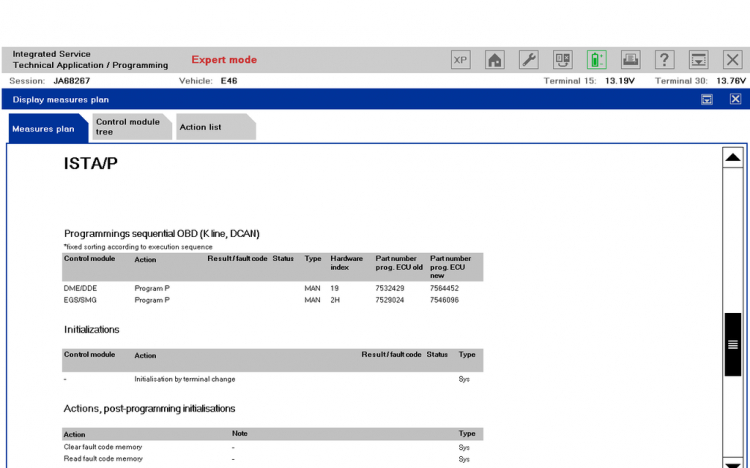Click the green battery charger icon
The image size is (750, 468).
(x=596, y=60)
